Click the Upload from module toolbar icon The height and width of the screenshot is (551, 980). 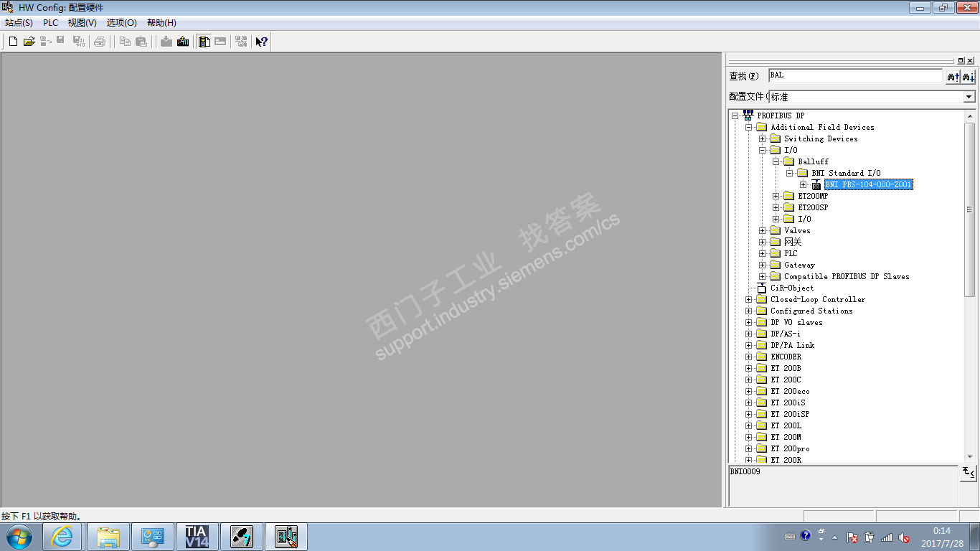click(183, 42)
